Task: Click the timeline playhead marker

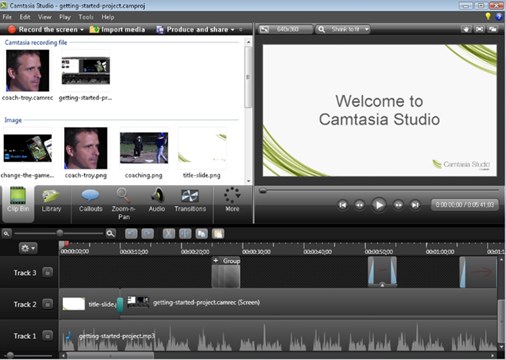Action: click(66, 244)
